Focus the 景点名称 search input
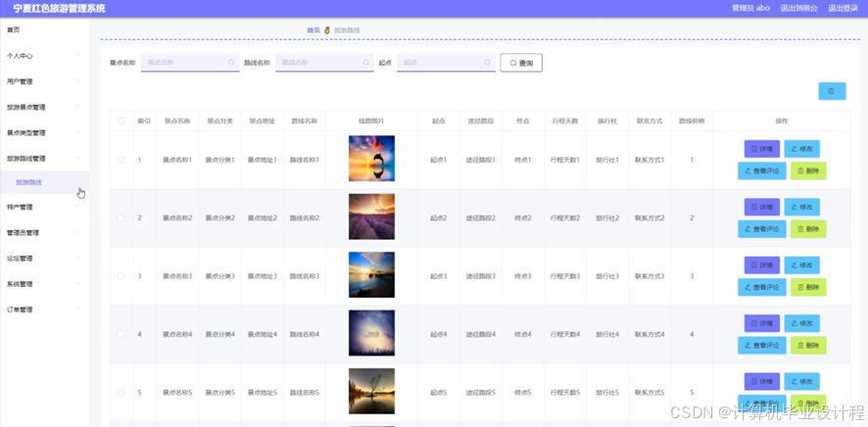This screenshot has width=868, height=427. coord(190,63)
